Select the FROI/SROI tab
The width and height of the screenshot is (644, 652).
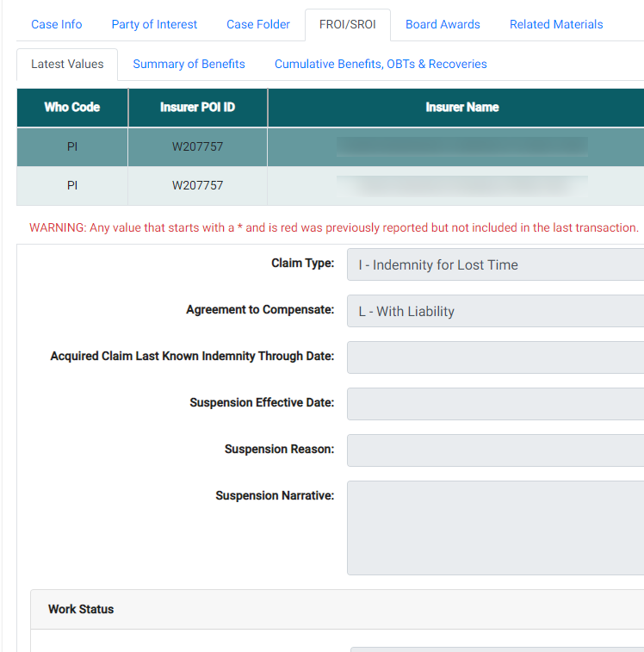pyautogui.click(x=347, y=24)
